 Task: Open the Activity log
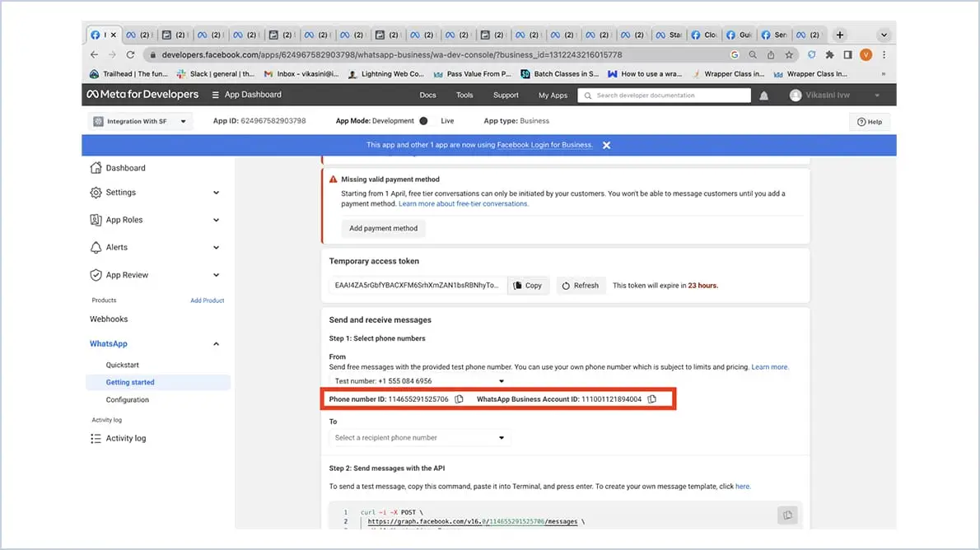pyautogui.click(x=118, y=438)
